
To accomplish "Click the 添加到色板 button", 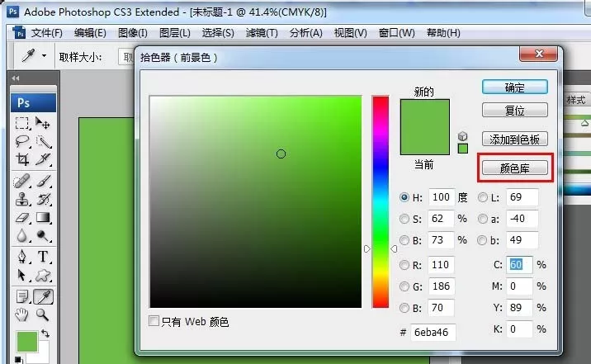I will 515,139.
